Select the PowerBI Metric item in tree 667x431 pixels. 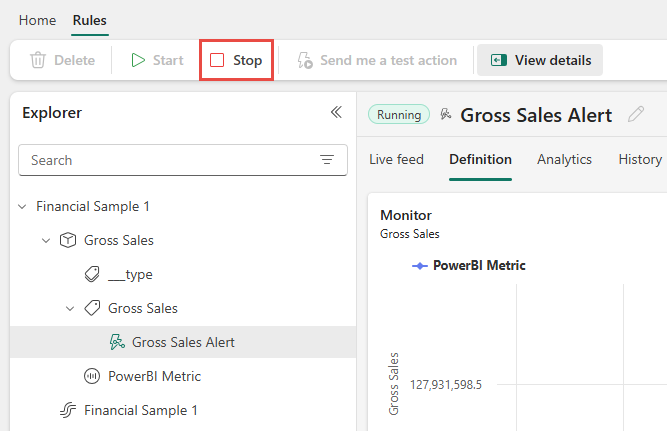point(154,376)
